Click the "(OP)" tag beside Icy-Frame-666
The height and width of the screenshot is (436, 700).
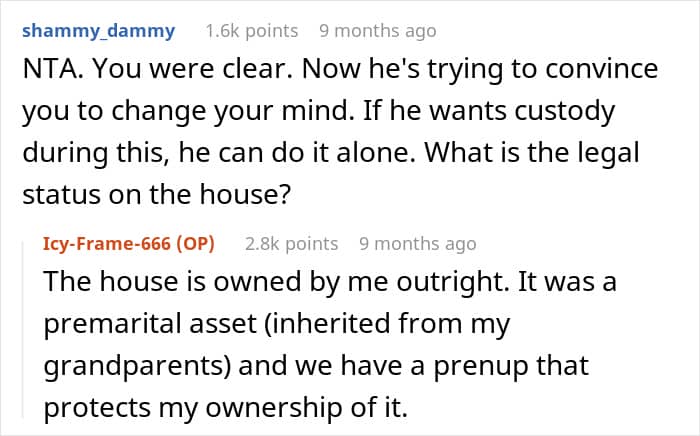(x=196, y=244)
